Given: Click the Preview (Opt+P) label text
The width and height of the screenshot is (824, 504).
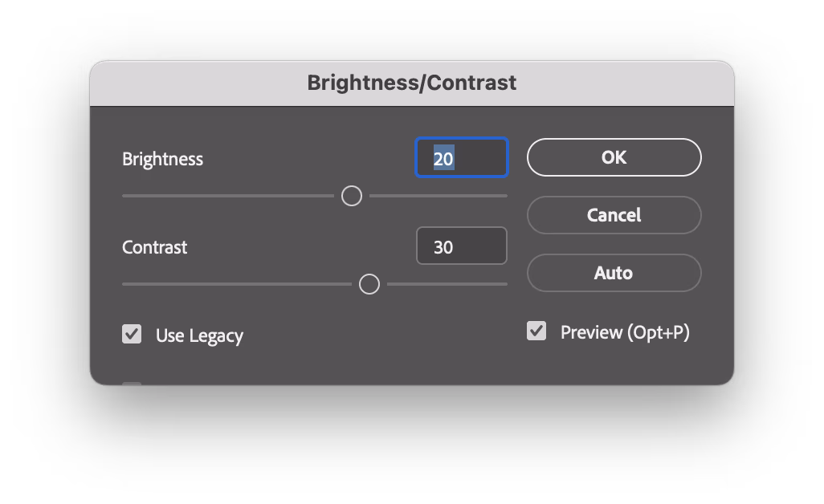Looking at the screenshot, I should click(x=625, y=332).
